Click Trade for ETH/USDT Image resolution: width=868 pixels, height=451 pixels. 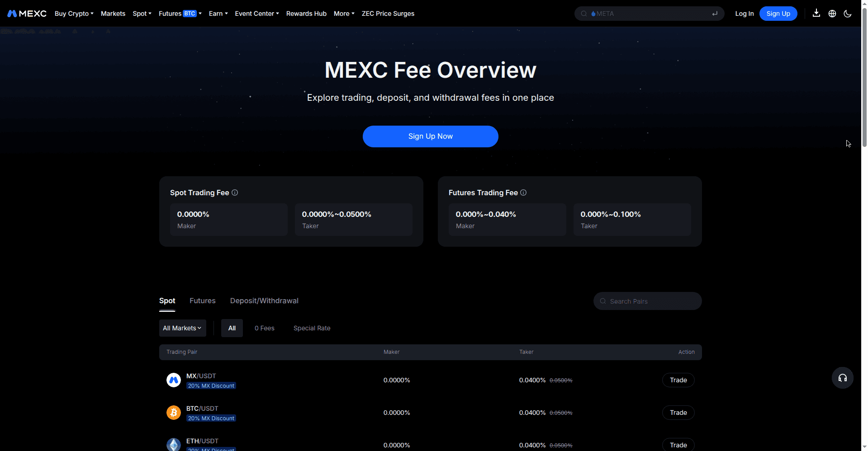tap(678, 445)
